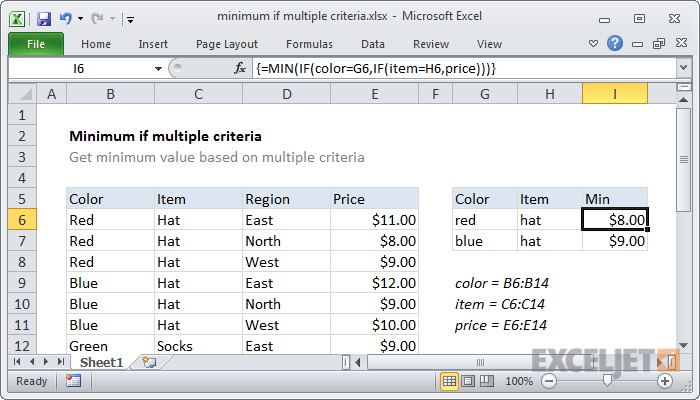The width and height of the screenshot is (700, 400).
Task: Click the fx Insert Function icon
Action: click(240, 68)
